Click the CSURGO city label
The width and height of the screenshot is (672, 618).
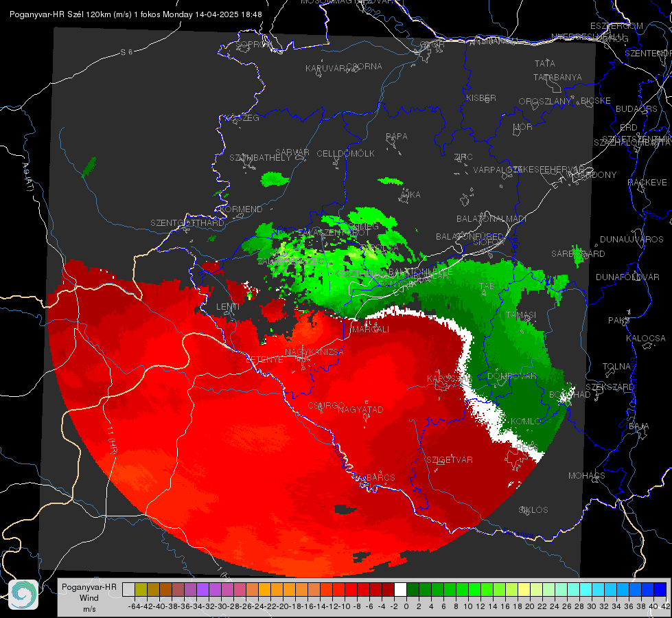(x=327, y=405)
